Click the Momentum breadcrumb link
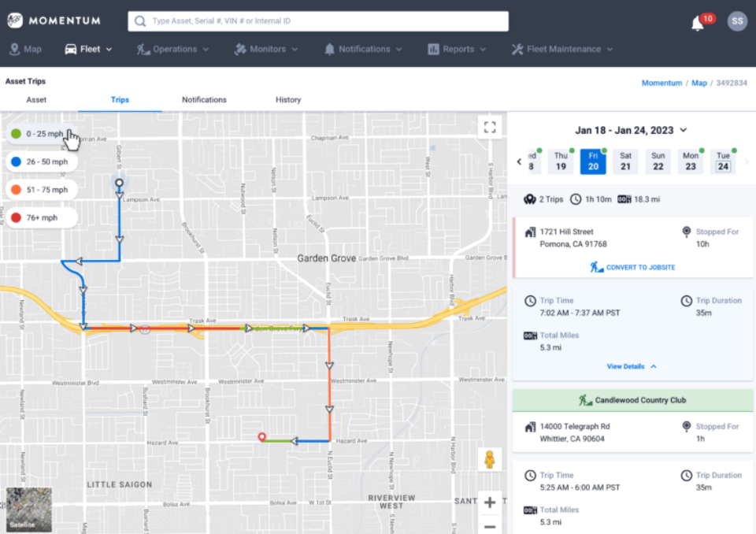 (x=661, y=82)
